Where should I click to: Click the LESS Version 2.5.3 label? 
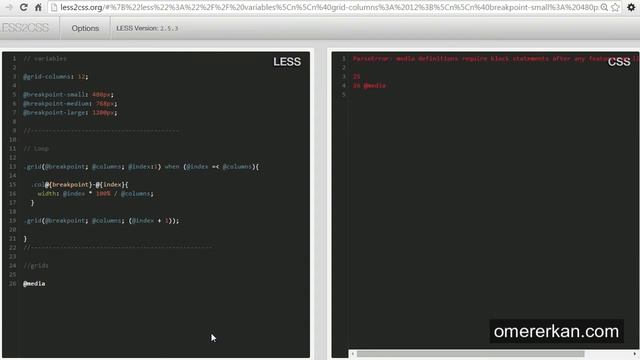(147, 28)
